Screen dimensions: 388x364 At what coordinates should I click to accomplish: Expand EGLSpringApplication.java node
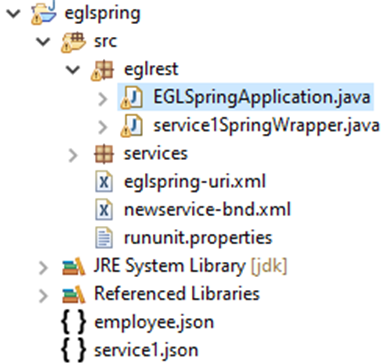[x=103, y=99]
